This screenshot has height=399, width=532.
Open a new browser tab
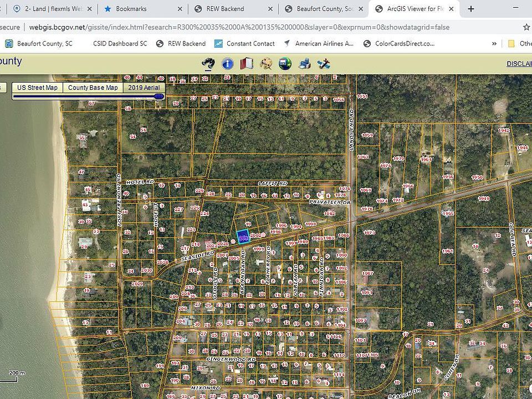[x=471, y=9]
